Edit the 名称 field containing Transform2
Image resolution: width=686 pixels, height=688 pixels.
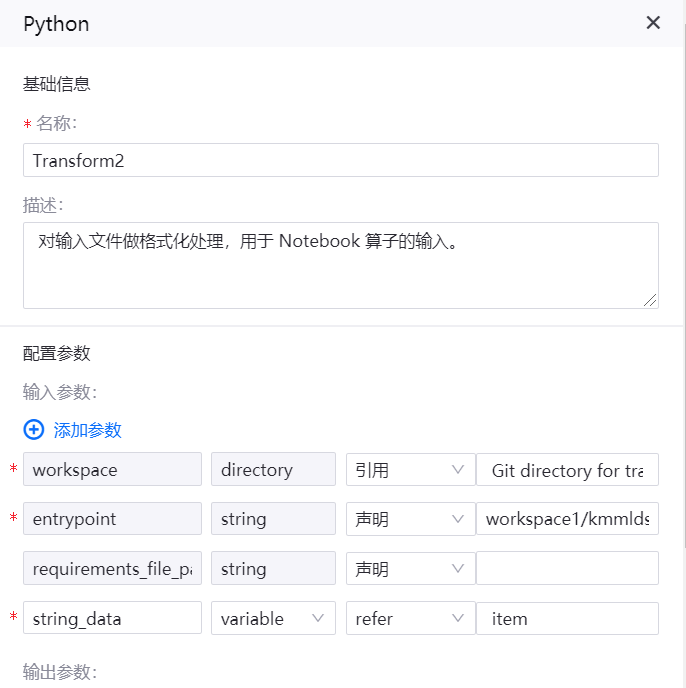pyautogui.click(x=340, y=160)
